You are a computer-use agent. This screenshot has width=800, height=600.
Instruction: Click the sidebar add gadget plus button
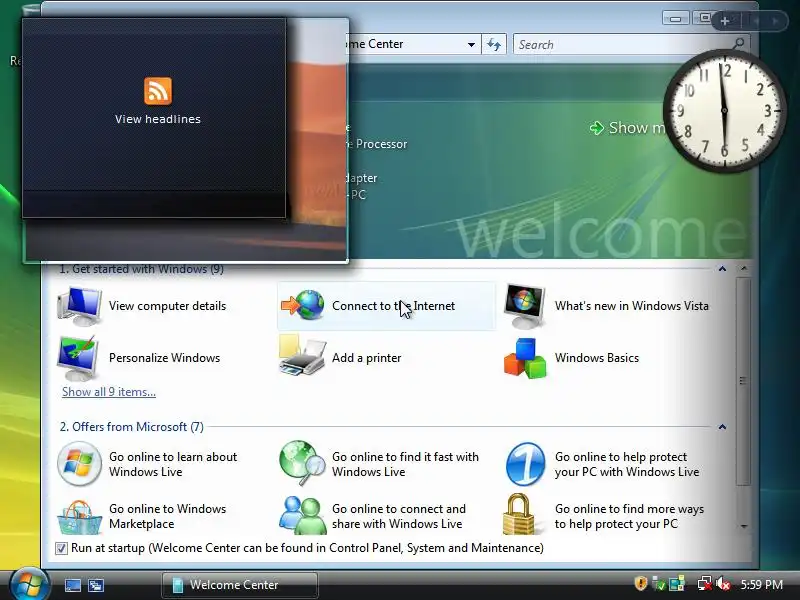click(724, 21)
